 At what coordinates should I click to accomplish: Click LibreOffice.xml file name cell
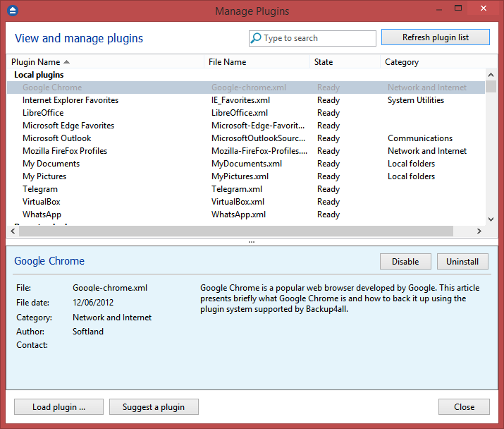(240, 113)
